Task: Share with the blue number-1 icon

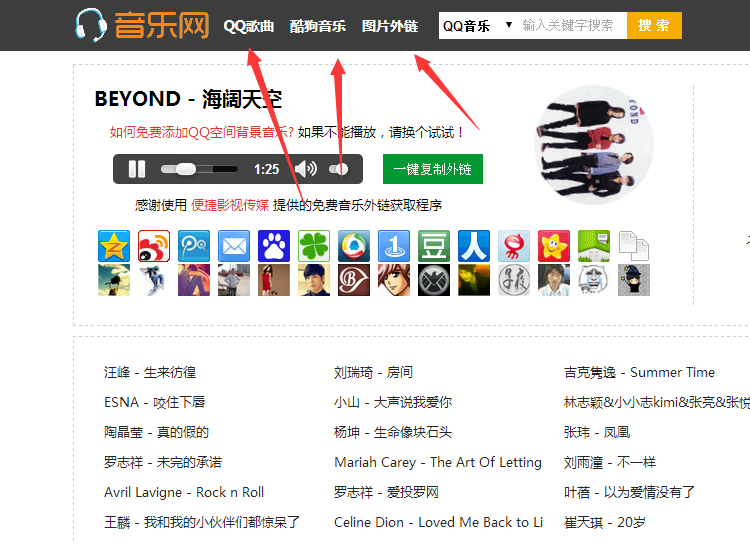Action: (x=394, y=246)
